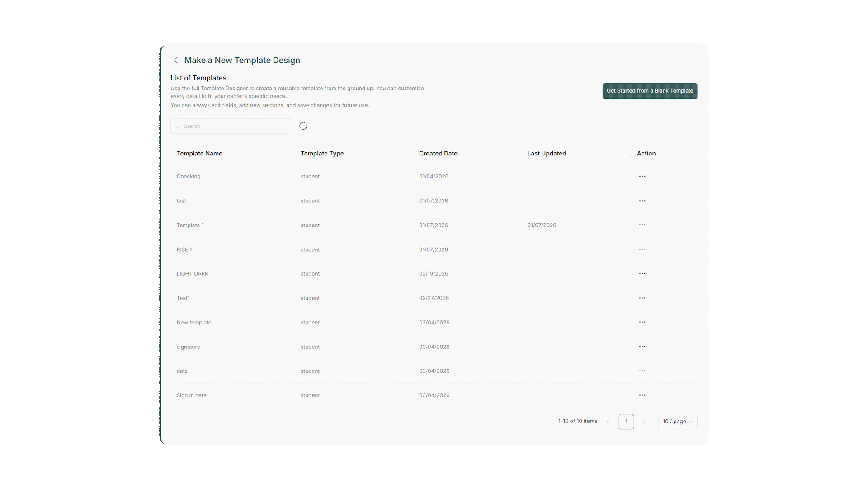This screenshot has width=868, height=488.
Task: Click the refresh templates icon
Action: (303, 126)
